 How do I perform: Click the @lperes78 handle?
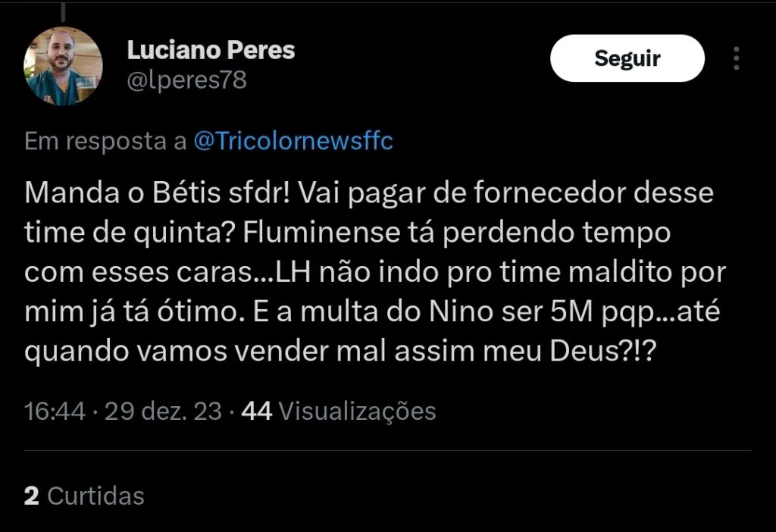186,80
